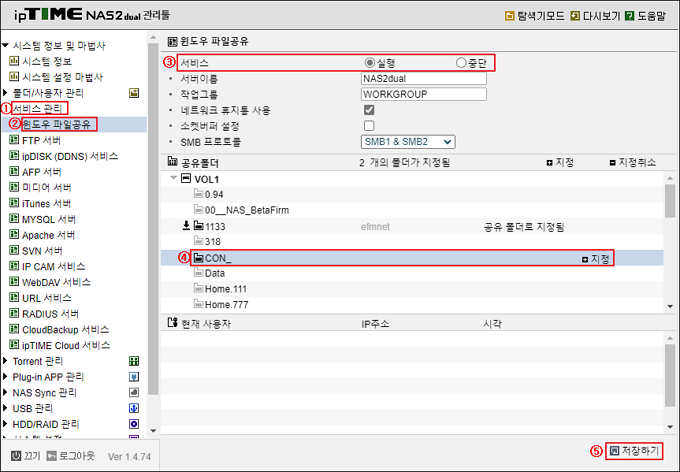
Task: Click IP CAM 서비스 icon
Action: 14,266
